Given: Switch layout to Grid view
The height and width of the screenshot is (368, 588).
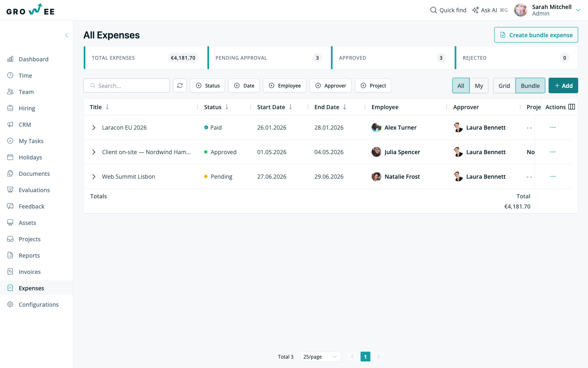Looking at the screenshot, I should tap(504, 85).
